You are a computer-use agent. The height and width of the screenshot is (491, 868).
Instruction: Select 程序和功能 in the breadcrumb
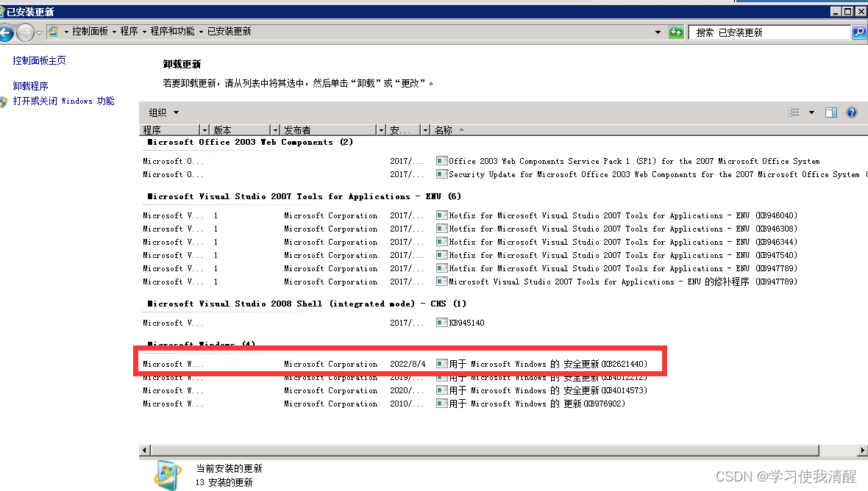pyautogui.click(x=172, y=32)
